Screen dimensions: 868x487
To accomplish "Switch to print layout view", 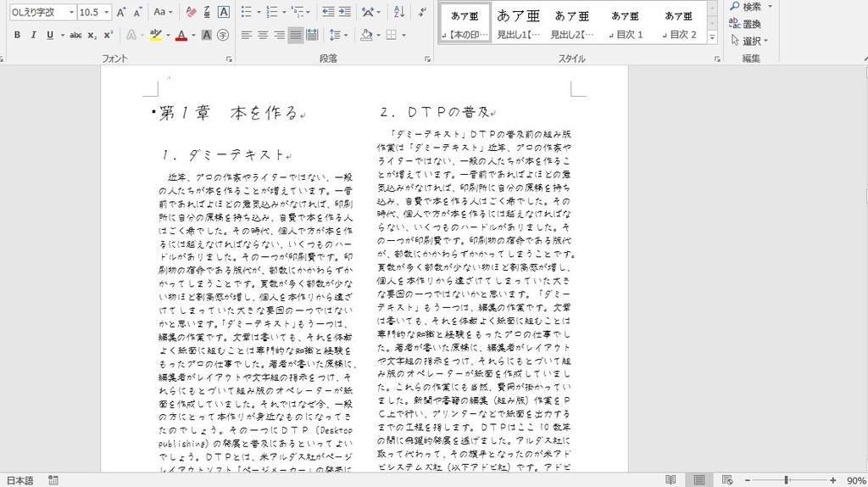I will 699,480.
